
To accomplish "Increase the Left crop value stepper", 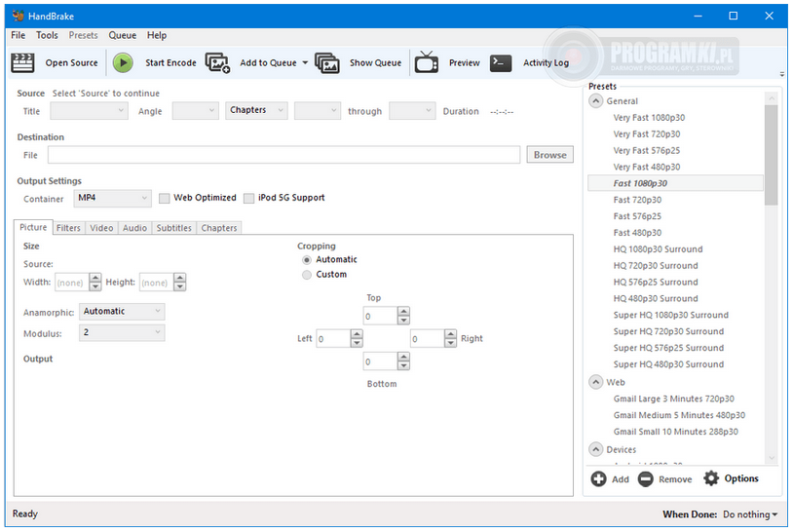I will [x=357, y=334].
